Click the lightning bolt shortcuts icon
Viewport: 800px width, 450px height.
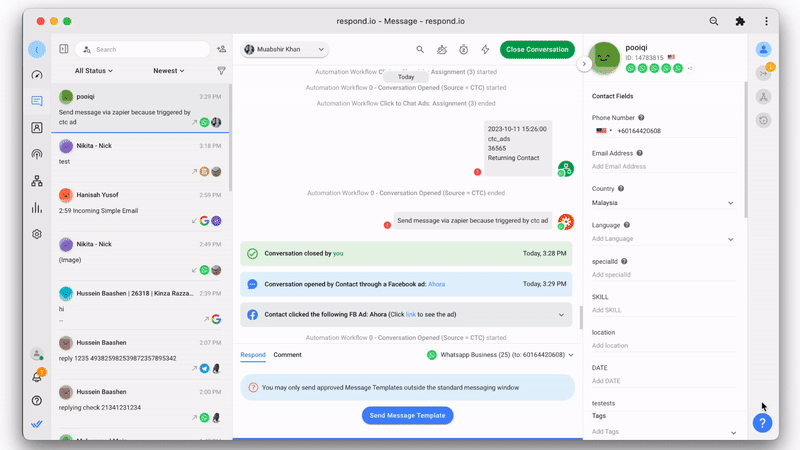click(x=485, y=49)
